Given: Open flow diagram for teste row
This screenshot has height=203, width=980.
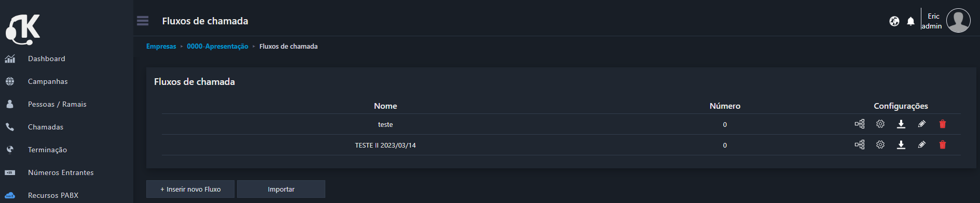Looking at the screenshot, I should click(860, 124).
